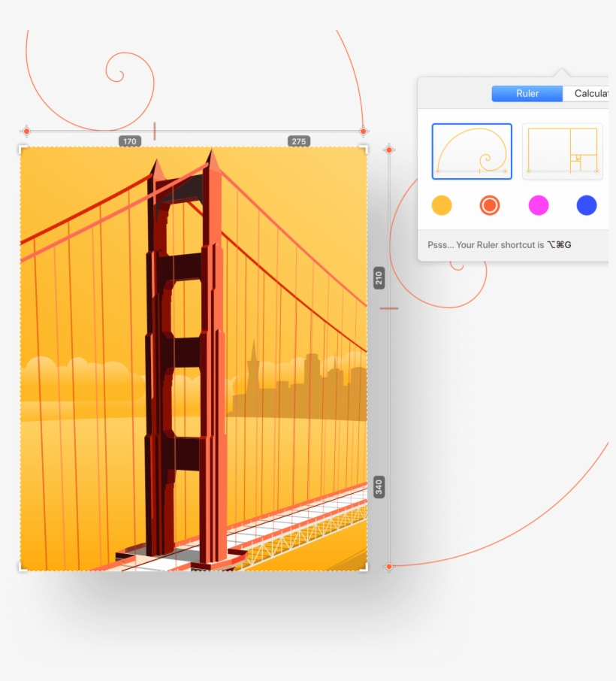
Task: Select the Ruler tab
Action: click(527, 93)
